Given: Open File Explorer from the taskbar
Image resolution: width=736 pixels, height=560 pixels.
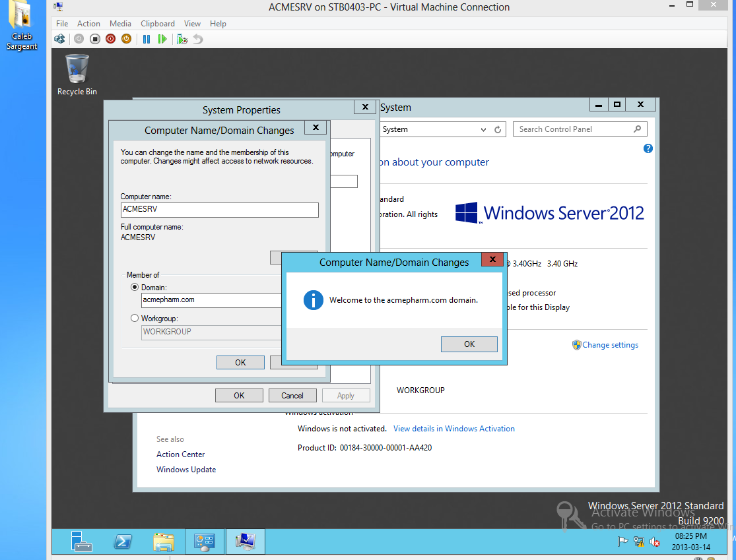Looking at the screenshot, I should 163,542.
